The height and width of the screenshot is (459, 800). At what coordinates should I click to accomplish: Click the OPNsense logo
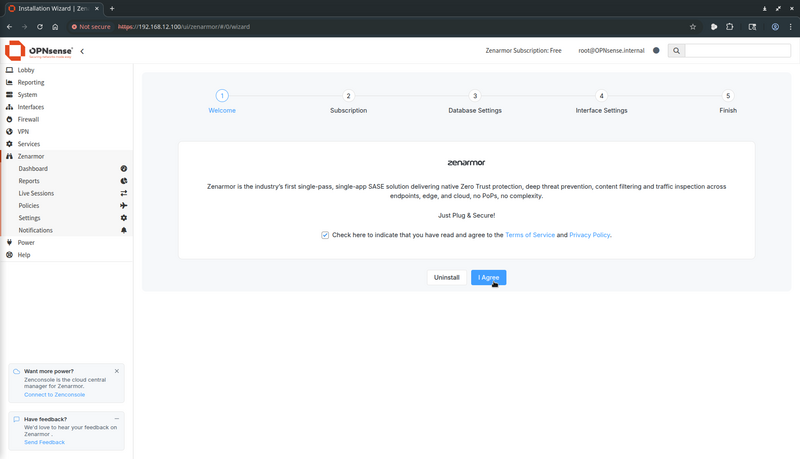pos(39,50)
